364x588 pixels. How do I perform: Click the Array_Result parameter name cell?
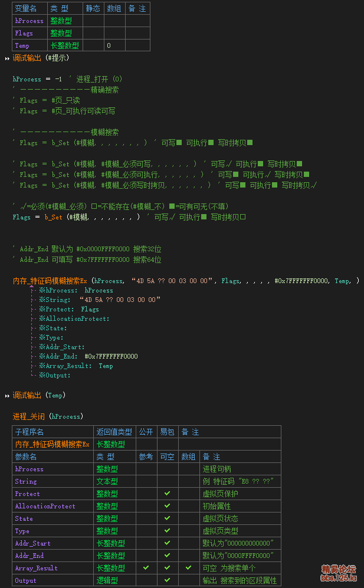tap(37, 568)
